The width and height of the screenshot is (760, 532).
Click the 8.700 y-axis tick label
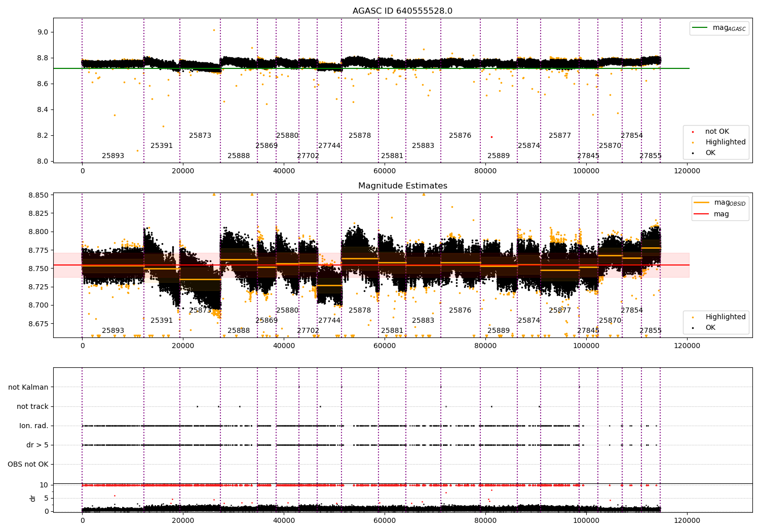pos(39,306)
